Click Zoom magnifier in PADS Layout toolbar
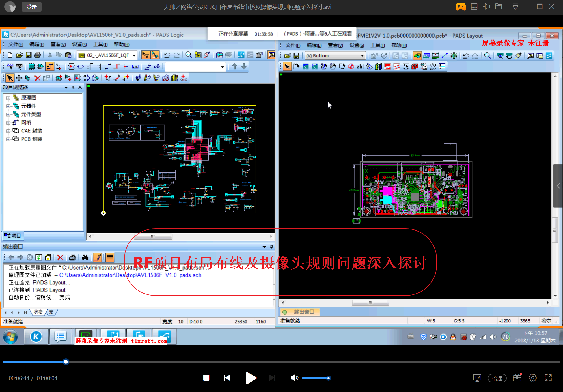 [487, 56]
